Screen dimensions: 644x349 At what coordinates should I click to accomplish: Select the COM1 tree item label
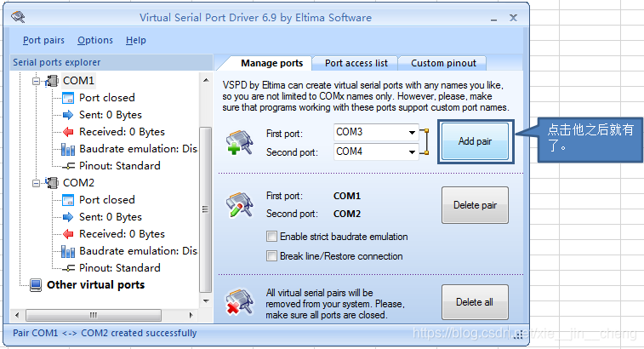pos(78,81)
